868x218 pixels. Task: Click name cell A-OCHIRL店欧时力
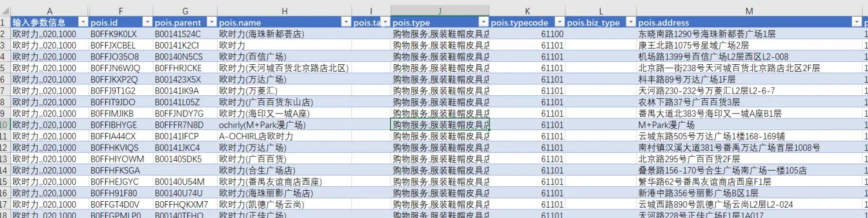[256, 136]
